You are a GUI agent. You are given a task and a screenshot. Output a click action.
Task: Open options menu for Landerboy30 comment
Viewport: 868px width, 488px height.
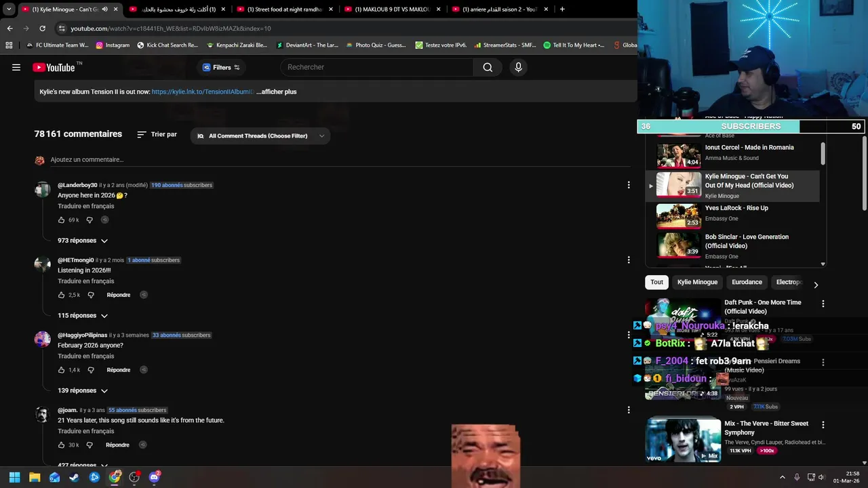click(629, 185)
